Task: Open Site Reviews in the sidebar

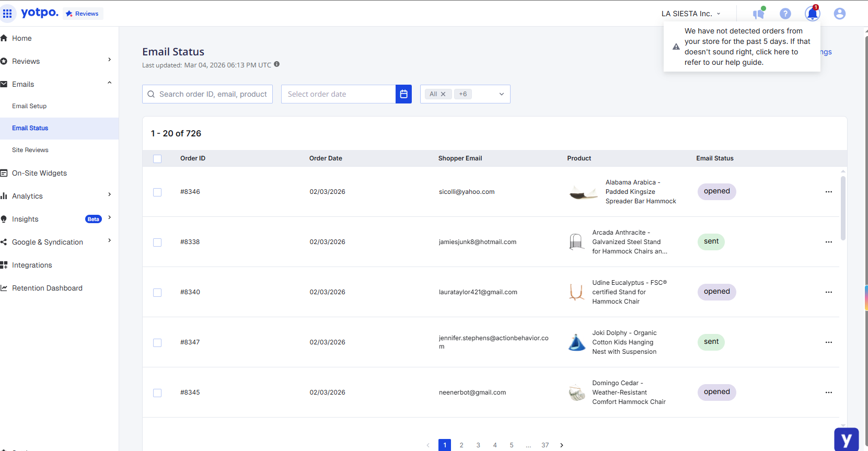Action: click(x=30, y=150)
